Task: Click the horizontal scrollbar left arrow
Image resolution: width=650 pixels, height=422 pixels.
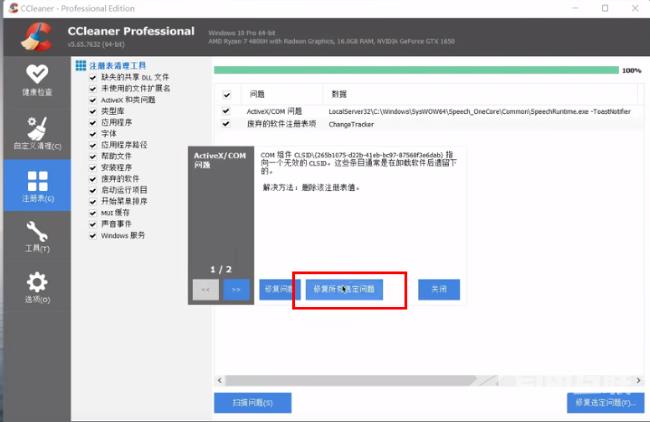Action: click(220, 380)
